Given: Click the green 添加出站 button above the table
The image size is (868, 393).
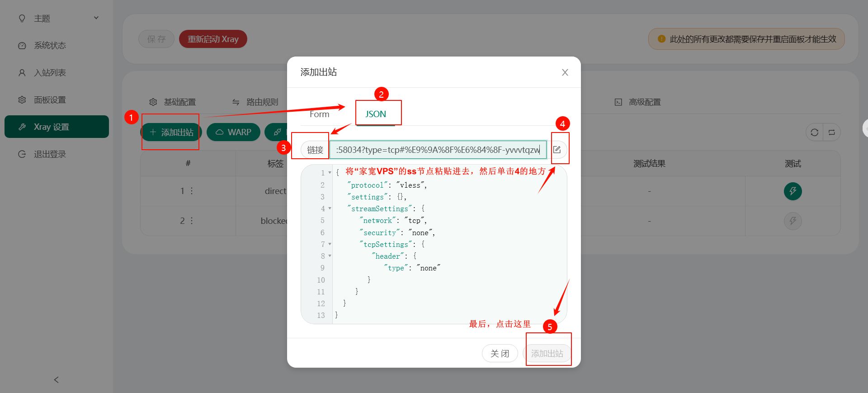Looking at the screenshot, I should pos(171,132).
